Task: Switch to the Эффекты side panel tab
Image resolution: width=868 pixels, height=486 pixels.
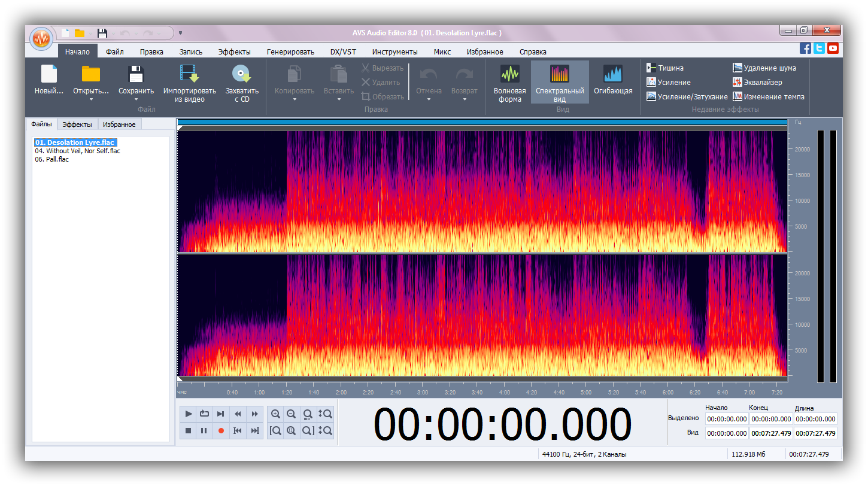Action: click(x=77, y=124)
